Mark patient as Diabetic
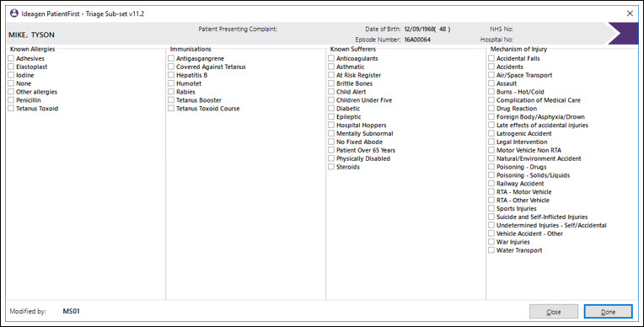The image size is (644, 327). point(331,109)
